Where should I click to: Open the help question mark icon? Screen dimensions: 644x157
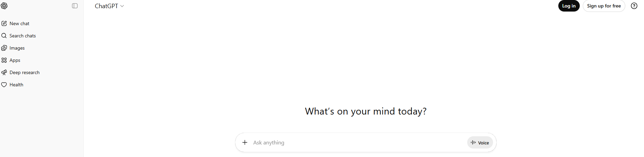click(634, 6)
